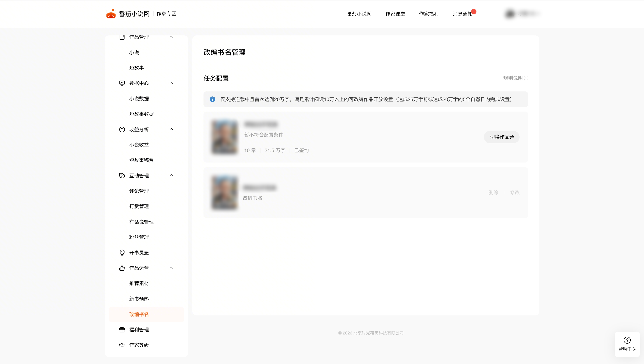Viewport: 644px width, 364px height.
Task: Click the 作品运营 thumbs-up icon
Action: point(122,268)
